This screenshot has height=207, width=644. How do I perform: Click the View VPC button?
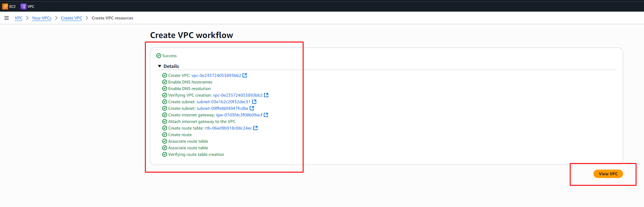coord(608,174)
